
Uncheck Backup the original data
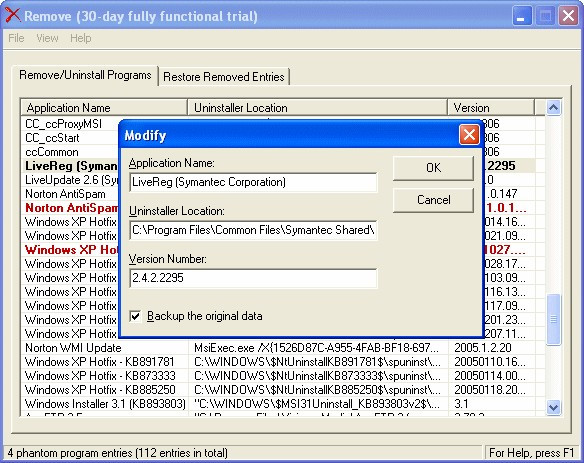[x=135, y=317]
